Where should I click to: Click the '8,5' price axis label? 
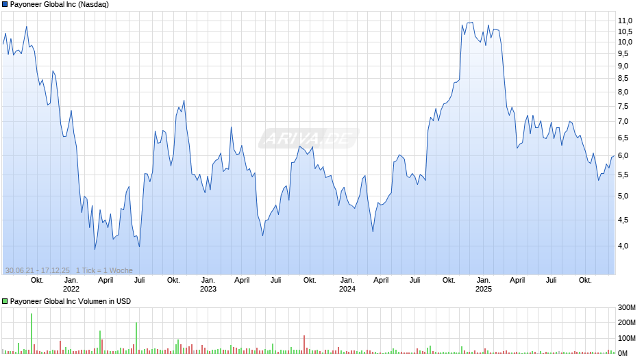(x=623, y=79)
